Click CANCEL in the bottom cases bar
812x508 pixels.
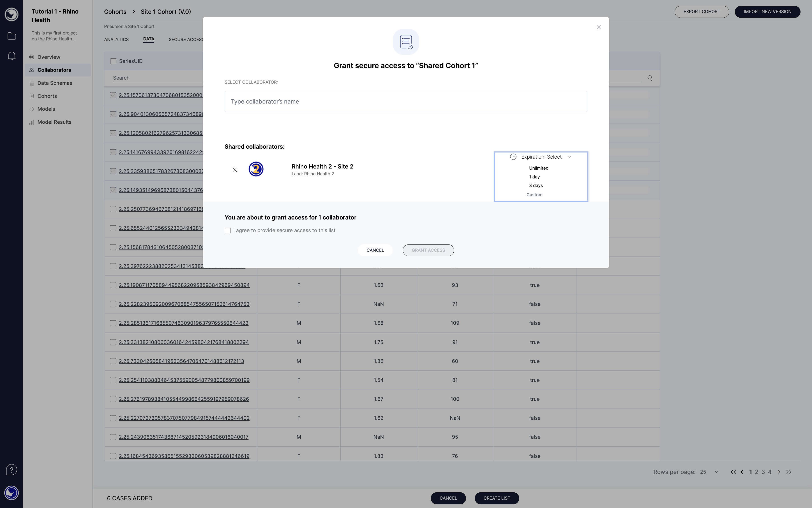[x=448, y=498]
